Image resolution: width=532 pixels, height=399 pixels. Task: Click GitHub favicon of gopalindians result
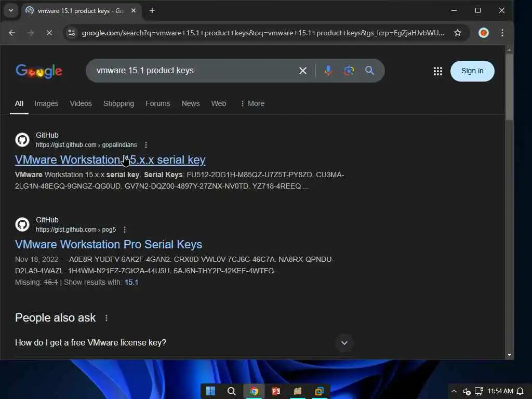coord(22,140)
